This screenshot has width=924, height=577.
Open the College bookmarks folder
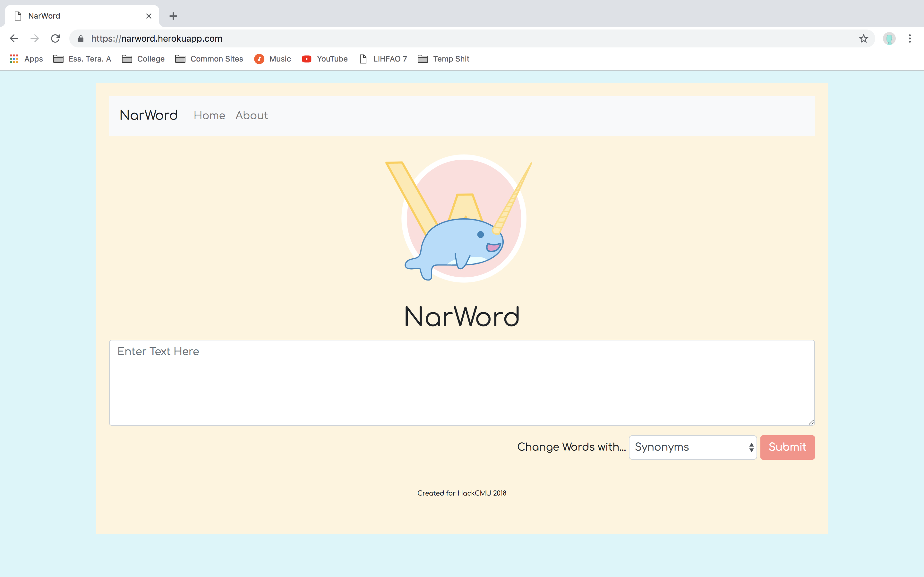pyautogui.click(x=143, y=59)
